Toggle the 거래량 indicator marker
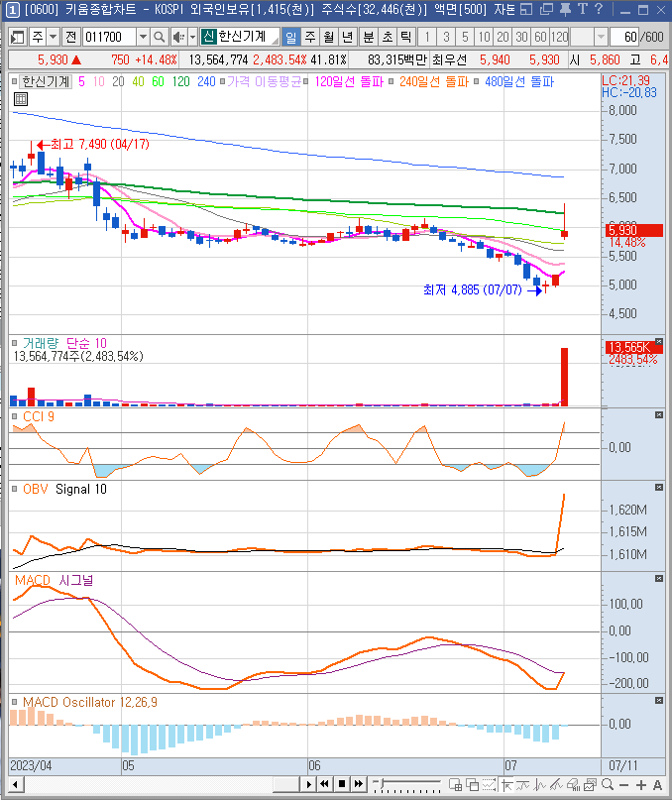Viewport: 672px width, 800px height. tap(14, 343)
